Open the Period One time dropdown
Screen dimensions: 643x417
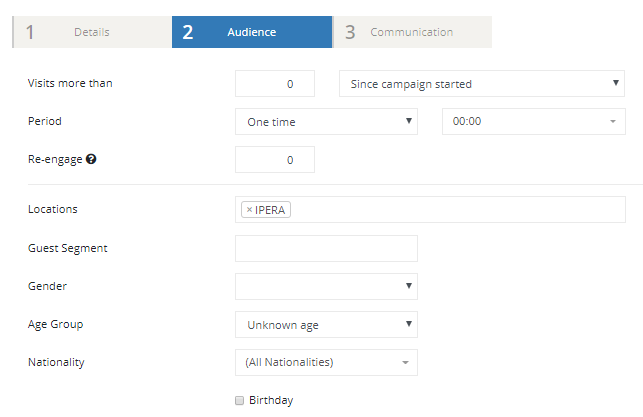(x=326, y=121)
